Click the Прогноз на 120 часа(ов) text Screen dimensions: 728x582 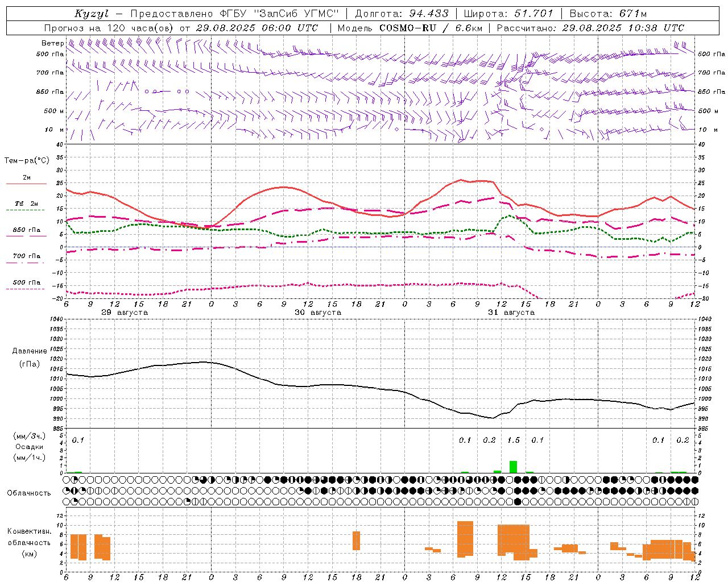[x=109, y=28]
